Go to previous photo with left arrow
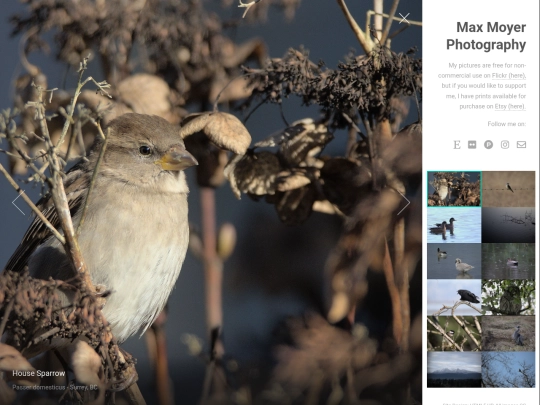 [19, 202]
